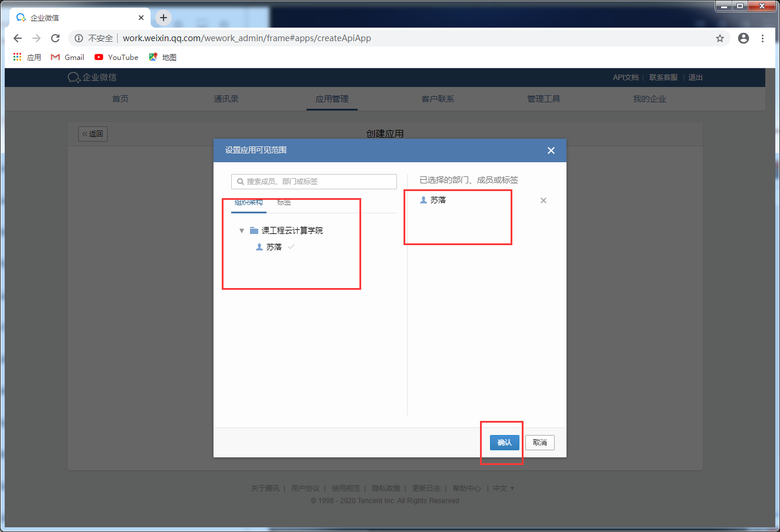The width and height of the screenshot is (780, 532).
Task: Open a new browser tab with plus
Action: tap(164, 18)
